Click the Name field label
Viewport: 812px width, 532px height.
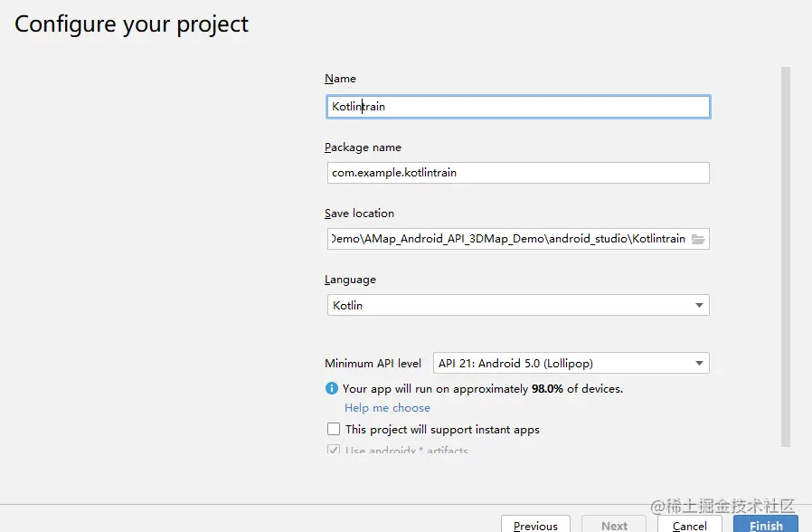click(341, 79)
